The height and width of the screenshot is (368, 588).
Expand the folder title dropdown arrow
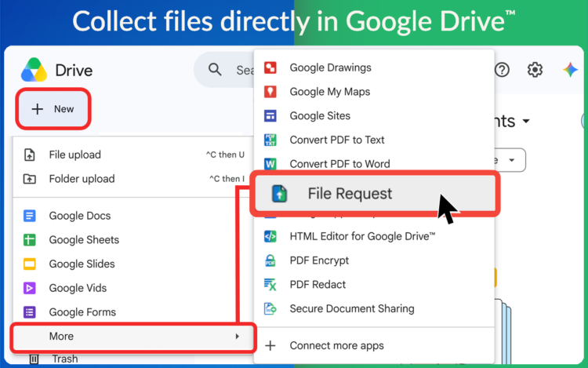tap(526, 121)
